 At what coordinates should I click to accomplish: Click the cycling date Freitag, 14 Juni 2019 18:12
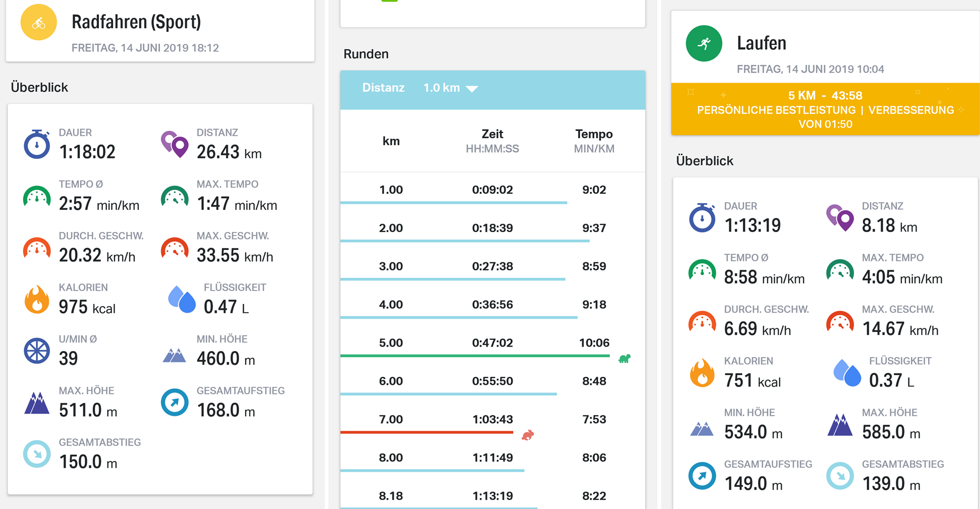(145, 48)
